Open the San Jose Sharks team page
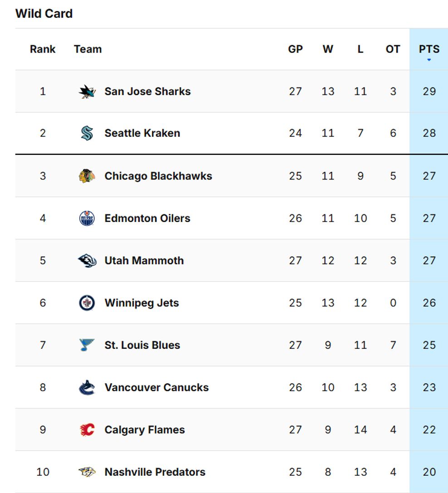 147,91
